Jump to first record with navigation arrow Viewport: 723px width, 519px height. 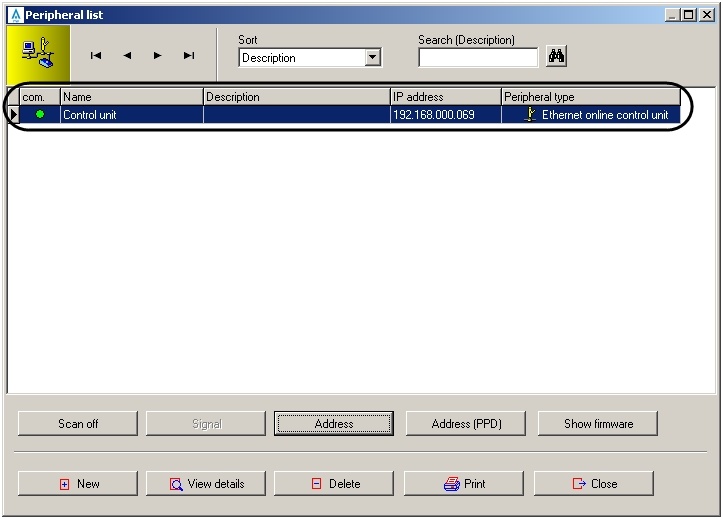[96, 56]
